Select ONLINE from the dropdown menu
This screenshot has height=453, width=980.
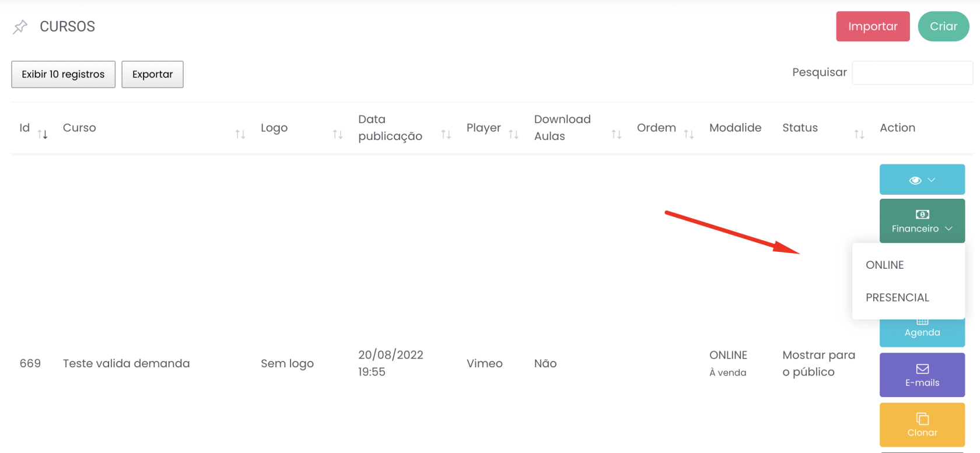884,265
